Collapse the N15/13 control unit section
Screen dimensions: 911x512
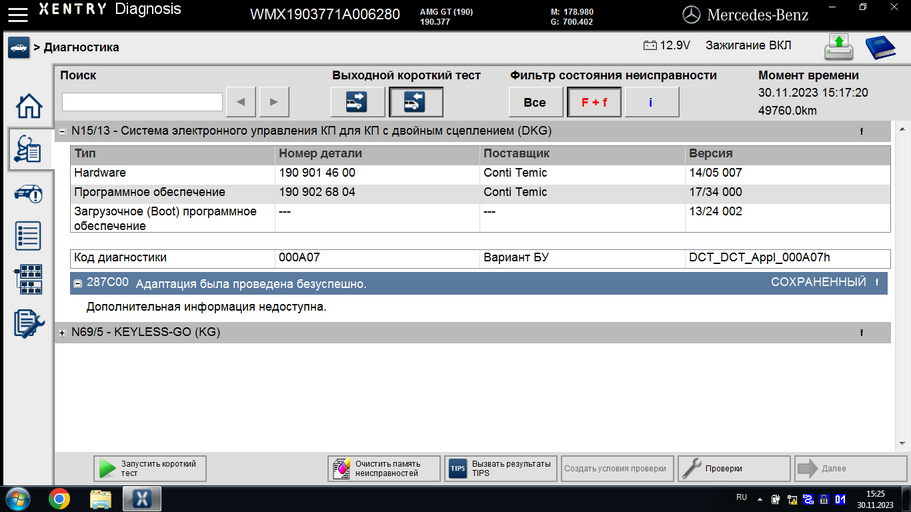pos(62,132)
